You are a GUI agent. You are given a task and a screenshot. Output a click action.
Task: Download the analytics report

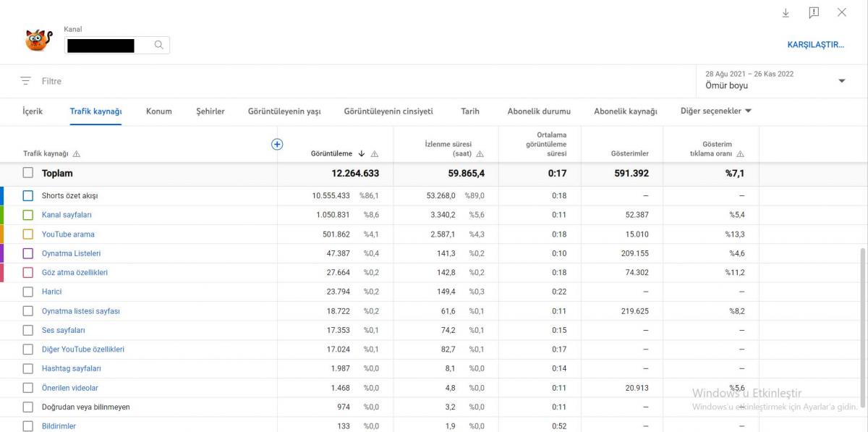(x=786, y=13)
